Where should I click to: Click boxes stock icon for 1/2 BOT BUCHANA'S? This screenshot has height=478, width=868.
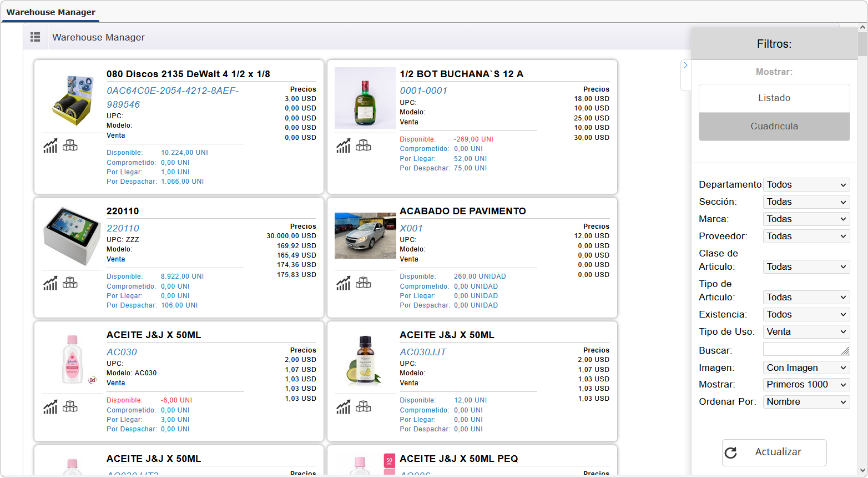[x=364, y=145]
